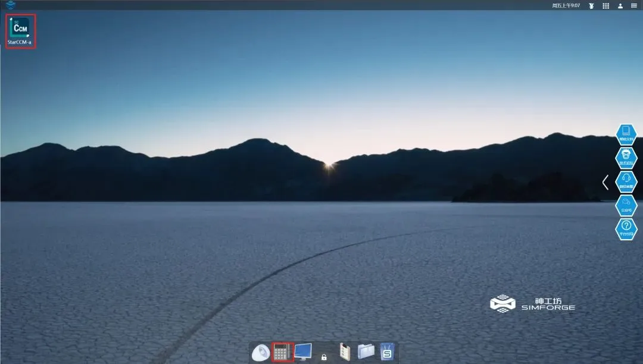Open the clipboard checklist icon in dock
The image size is (643, 364).
[x=345, y=352]
